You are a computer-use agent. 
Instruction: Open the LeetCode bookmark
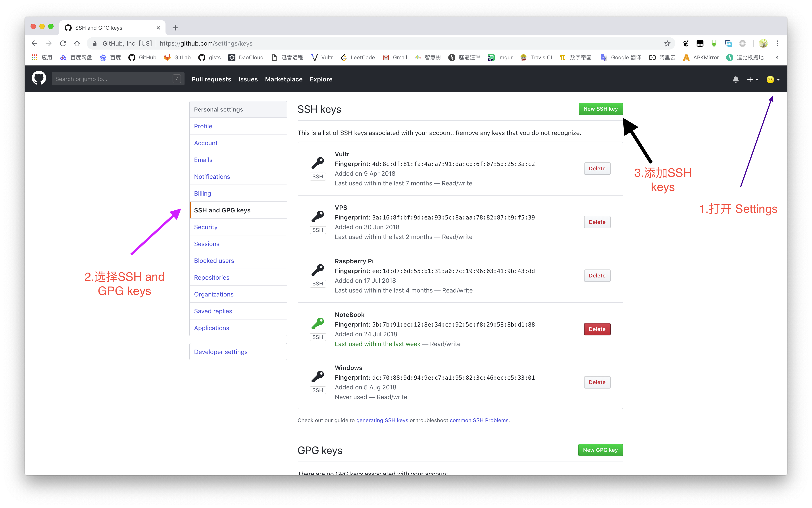(x=358, y=58)
